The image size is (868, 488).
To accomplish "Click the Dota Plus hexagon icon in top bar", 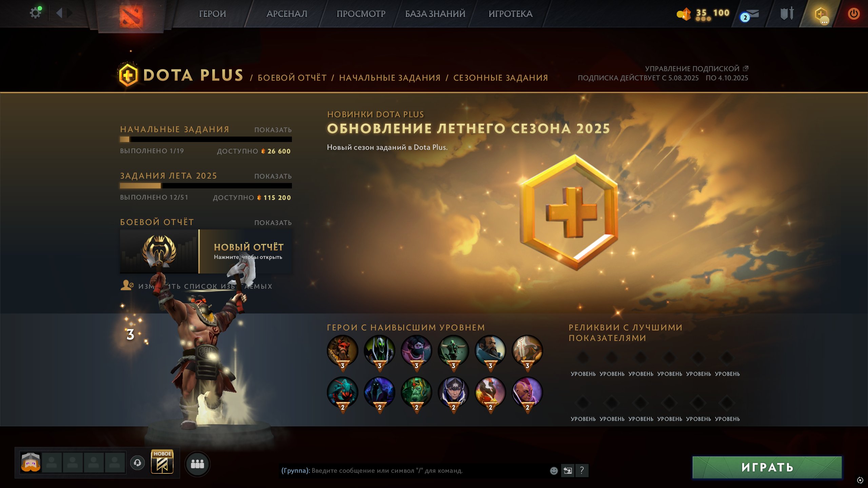I will click(x=821, y=15).
